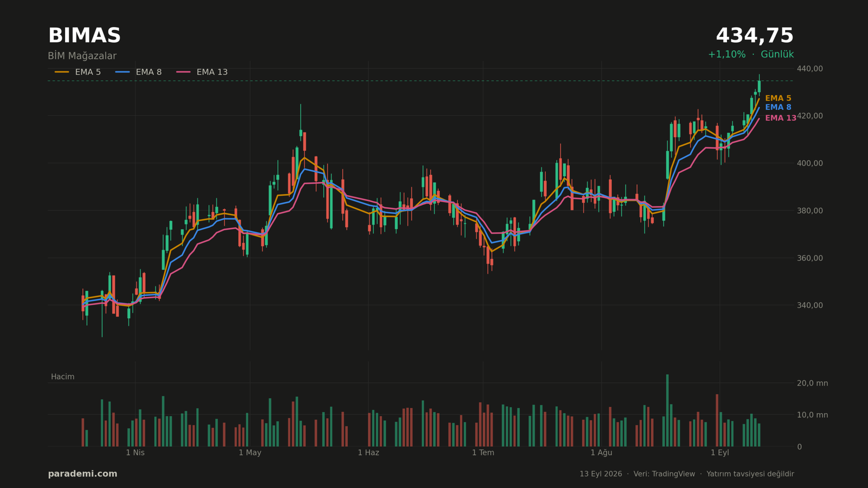Toggle EMA 5 text in the legend
Image resolution: width=868 pixels, height=488 pixels.
[88, 72]
